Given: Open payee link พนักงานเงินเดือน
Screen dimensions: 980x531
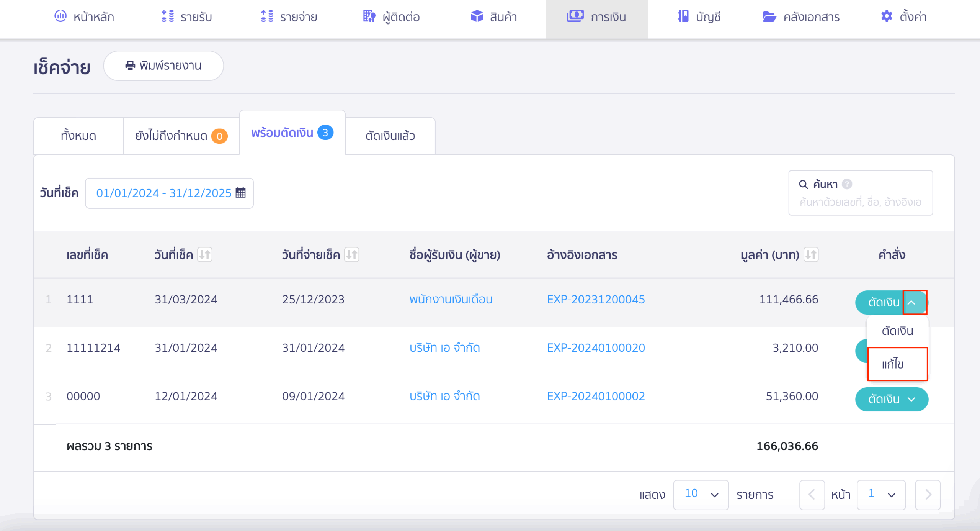Looking at the screenshot, I should [x=451, y=299].
